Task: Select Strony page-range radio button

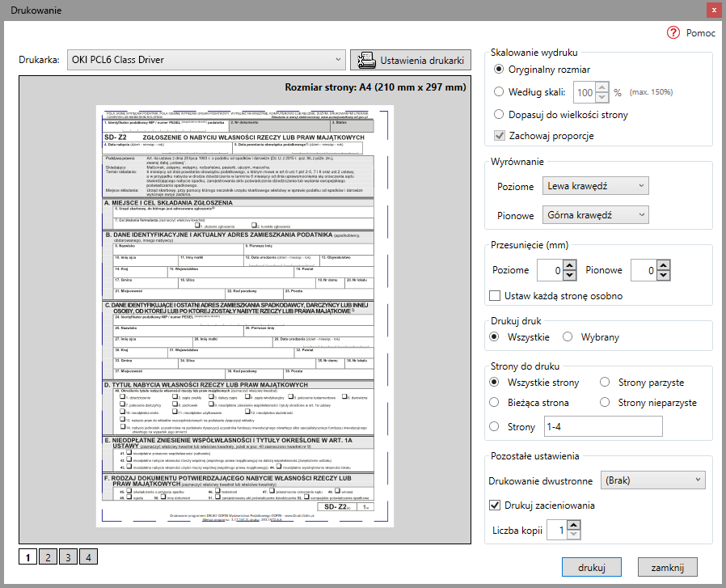Action: coord(494,426)
